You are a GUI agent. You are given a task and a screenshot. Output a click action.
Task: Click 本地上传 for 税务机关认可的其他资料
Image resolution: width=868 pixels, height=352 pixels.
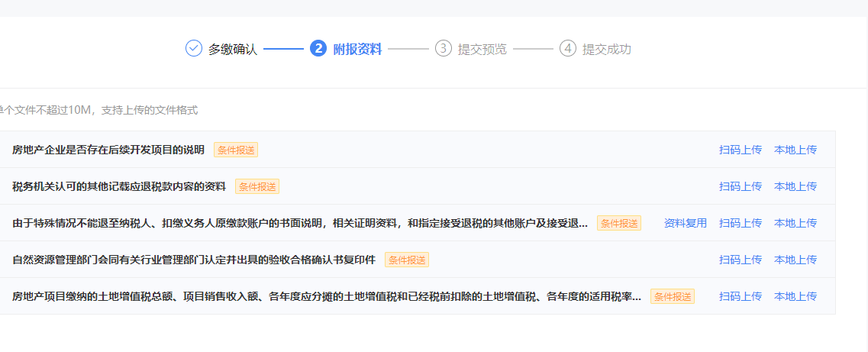[795, 186]
